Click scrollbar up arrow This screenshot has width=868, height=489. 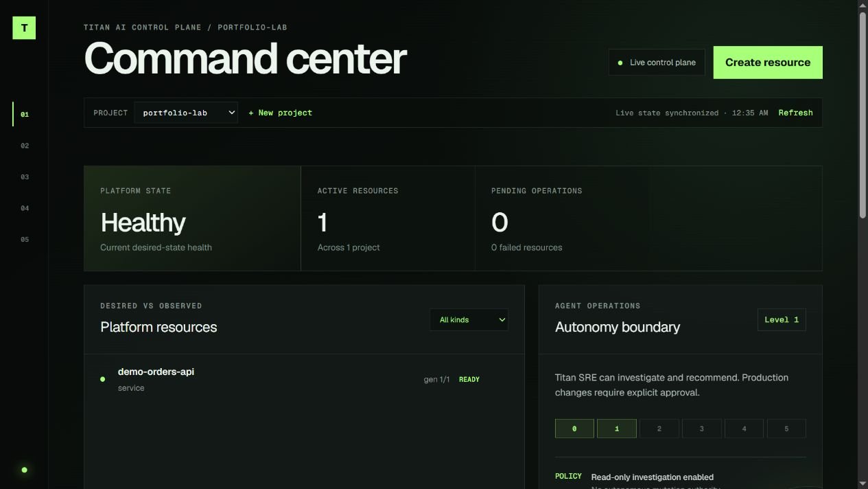[x=863, y=5]
